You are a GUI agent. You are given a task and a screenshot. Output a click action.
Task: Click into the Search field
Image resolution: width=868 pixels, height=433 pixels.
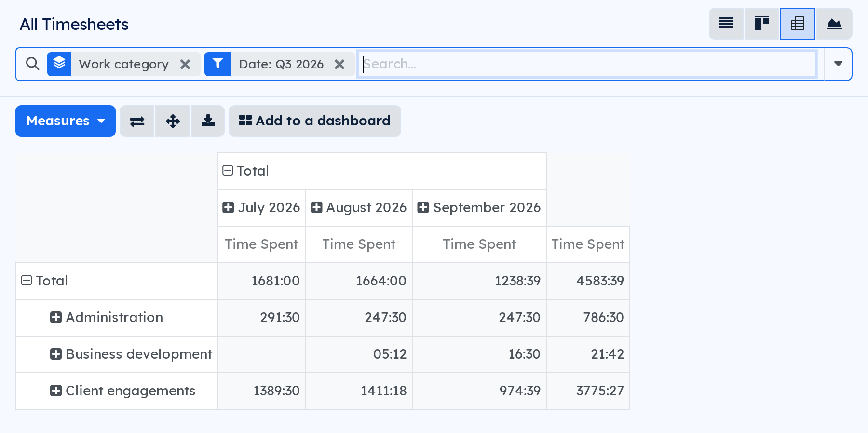coord(587,64)
